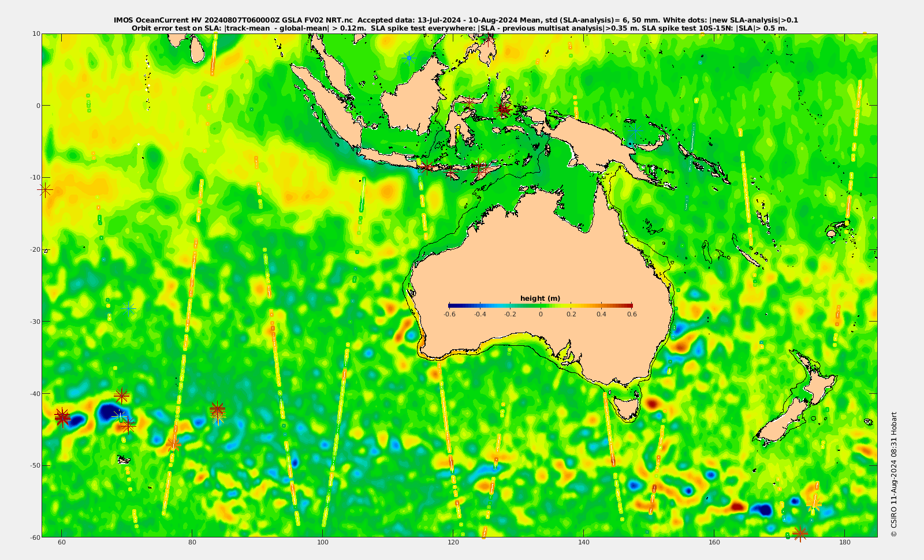Image resolution: width=924 pixels, height=560 pixels.
Task: Click the '0' colorbar tick label
Action: 541,314
